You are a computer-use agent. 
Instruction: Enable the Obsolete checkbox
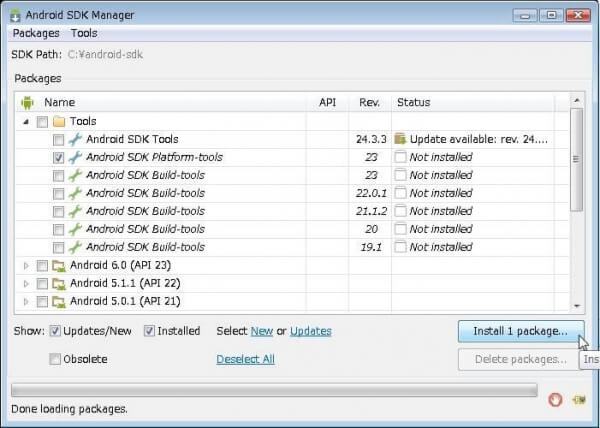click(55, 359)
